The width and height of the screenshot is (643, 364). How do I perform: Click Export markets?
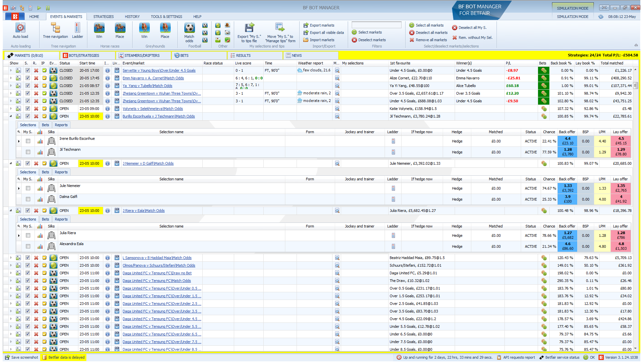click(319, 25)
